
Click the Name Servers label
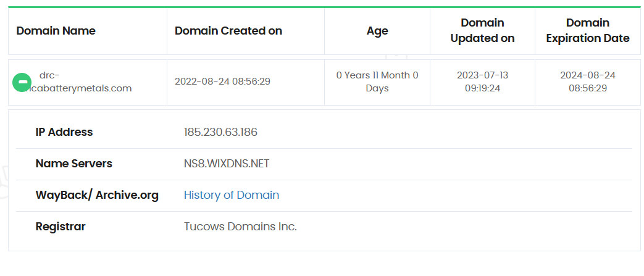click(74, 164)
